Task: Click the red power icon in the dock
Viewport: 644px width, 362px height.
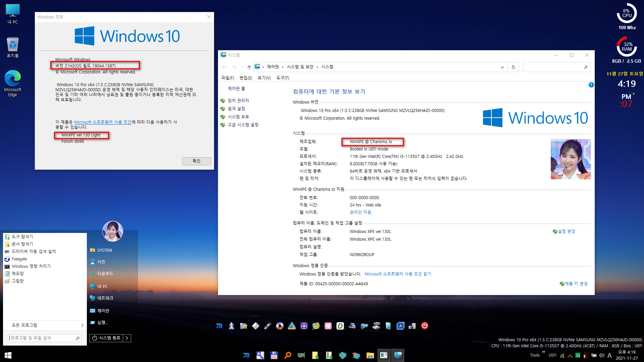Action: [425, 326]
